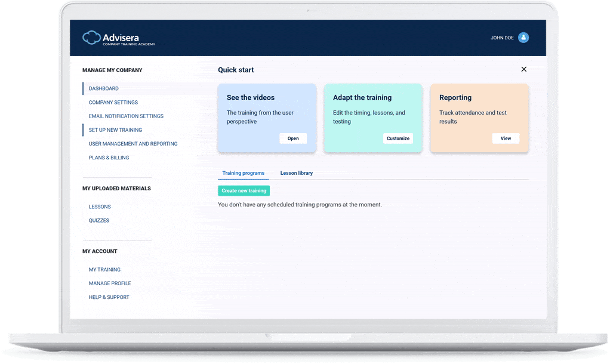The height and width of the screenshot is (364, 610).
Task: Close the Quick start panel
Action: [x=523, y=69]
